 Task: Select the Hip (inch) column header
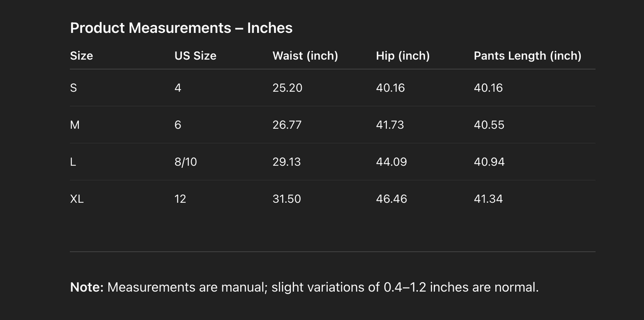coord(403,56)
